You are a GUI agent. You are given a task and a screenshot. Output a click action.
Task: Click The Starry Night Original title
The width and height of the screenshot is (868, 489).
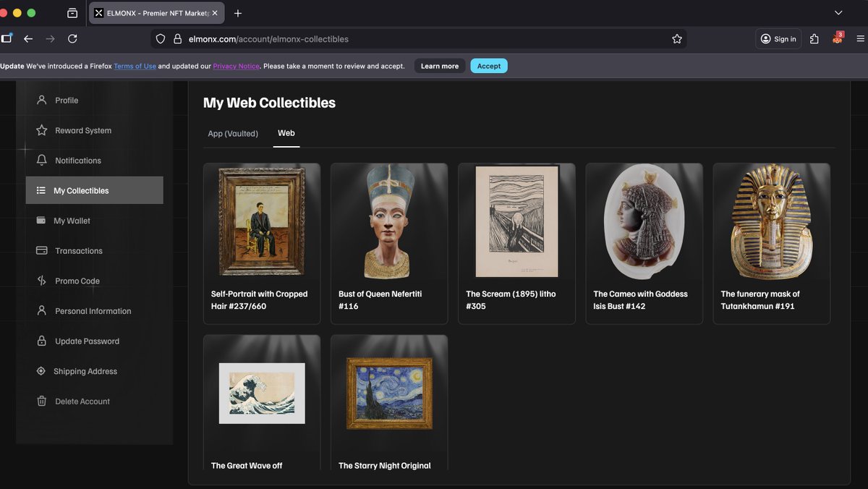point(385,466)
